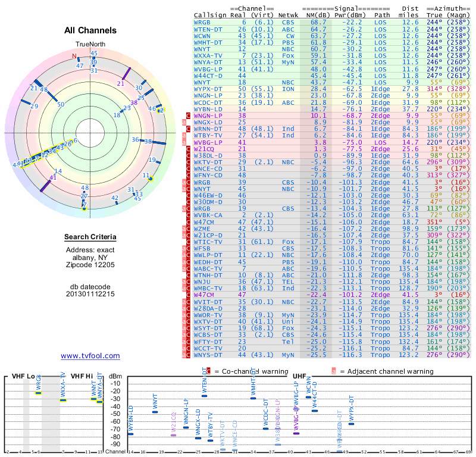Click the Netwk column header

[x=288, y=15]
